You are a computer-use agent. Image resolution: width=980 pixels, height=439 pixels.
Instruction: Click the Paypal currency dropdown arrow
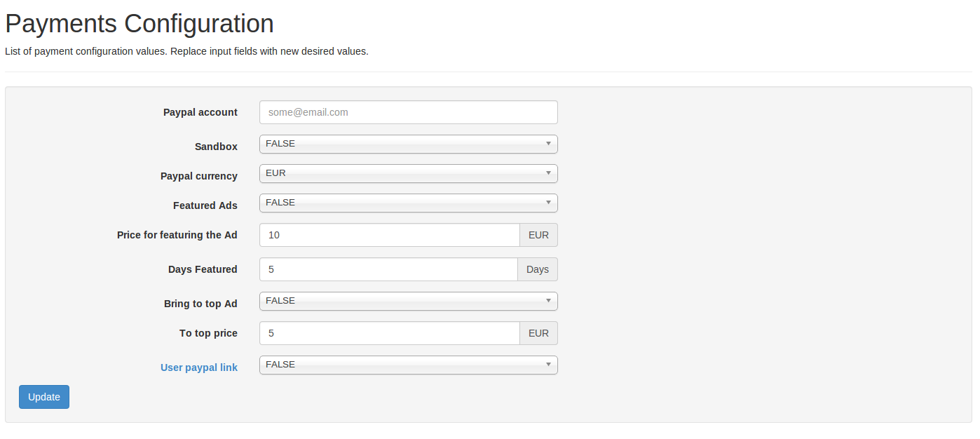[548, 173]
